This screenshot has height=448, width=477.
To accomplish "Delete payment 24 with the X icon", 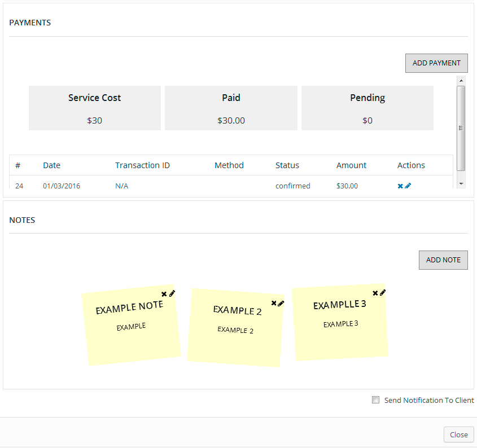I will pyautogui.click(x=400, y=186).
